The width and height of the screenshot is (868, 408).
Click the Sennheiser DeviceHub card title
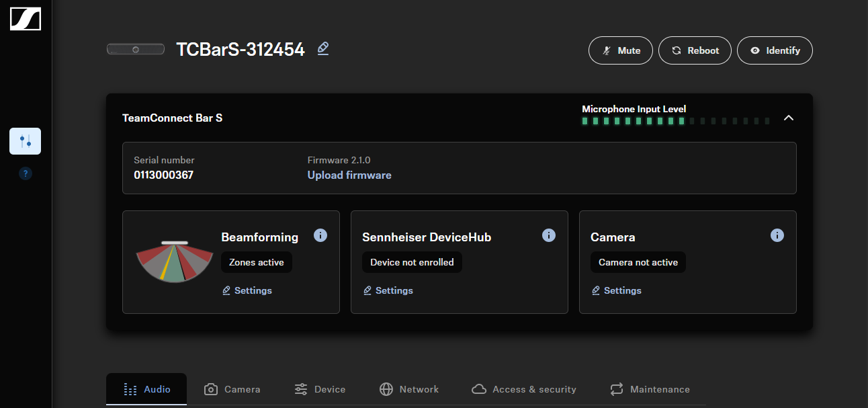pos(427,237)
